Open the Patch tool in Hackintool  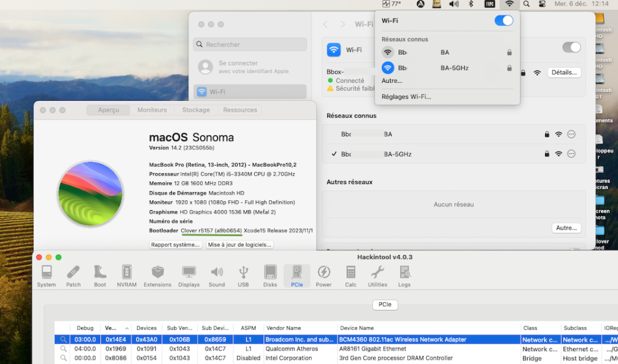pyautogui.click(x=74, y=276)
